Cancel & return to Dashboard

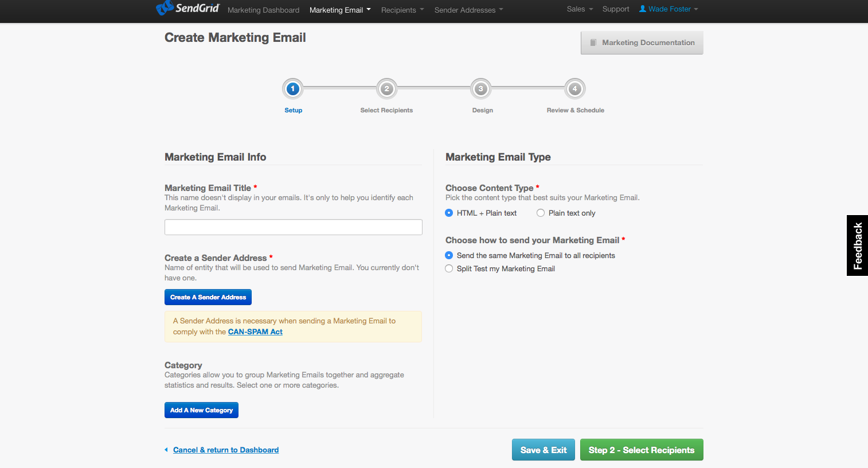point(226,450)
